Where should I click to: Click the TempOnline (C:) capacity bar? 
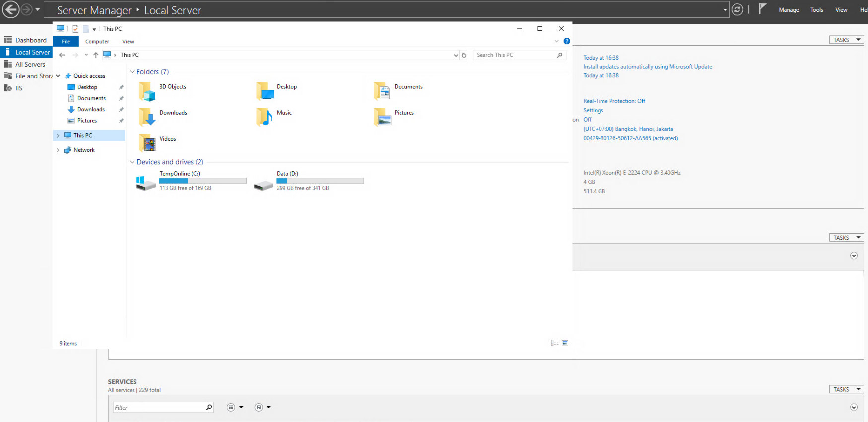click(203, 181)
